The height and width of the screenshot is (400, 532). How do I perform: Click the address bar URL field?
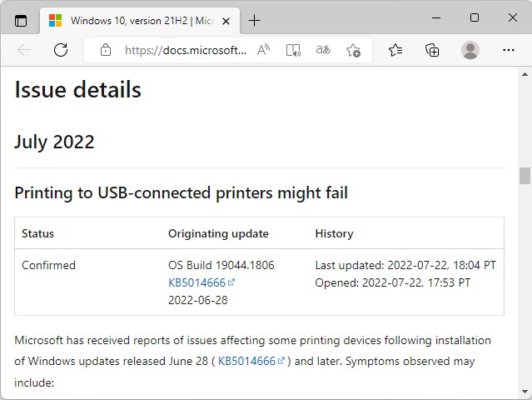(185, 50)
